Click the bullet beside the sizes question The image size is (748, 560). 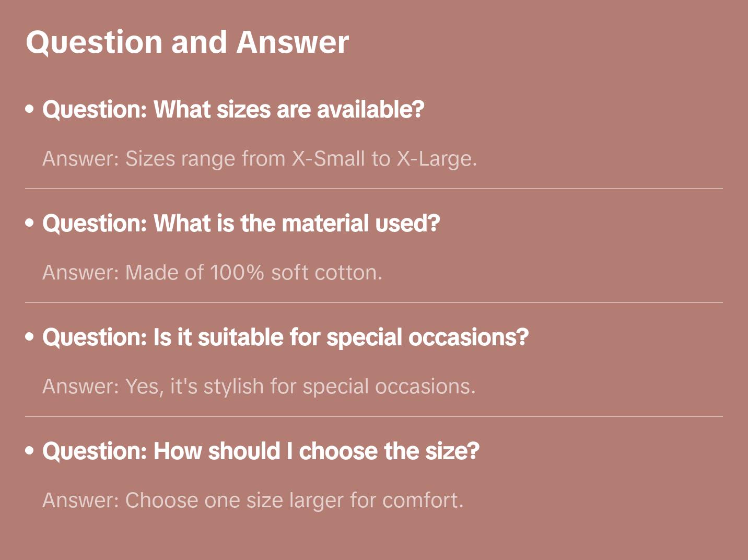click(x=30, y=109)
